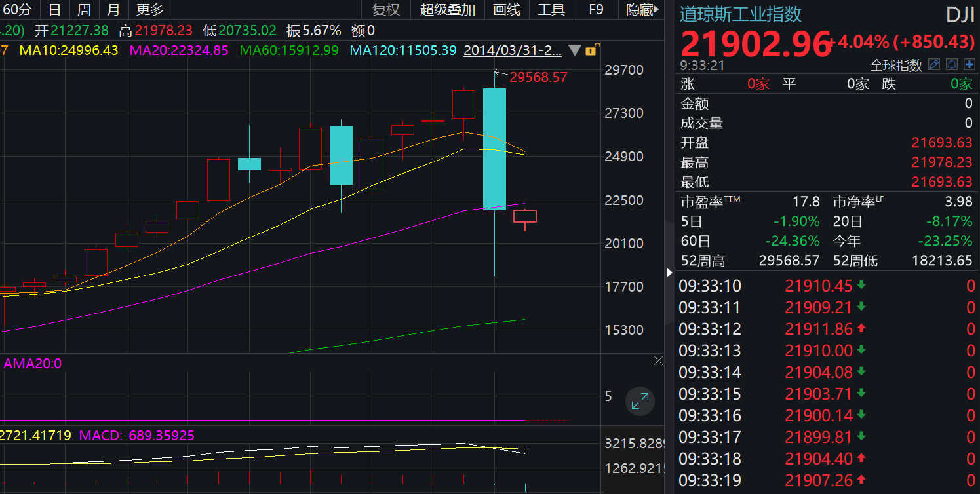Screen dimensions: 980x494
Task: Toggle the orange chart lock icon
Action: tap(591, 50)
